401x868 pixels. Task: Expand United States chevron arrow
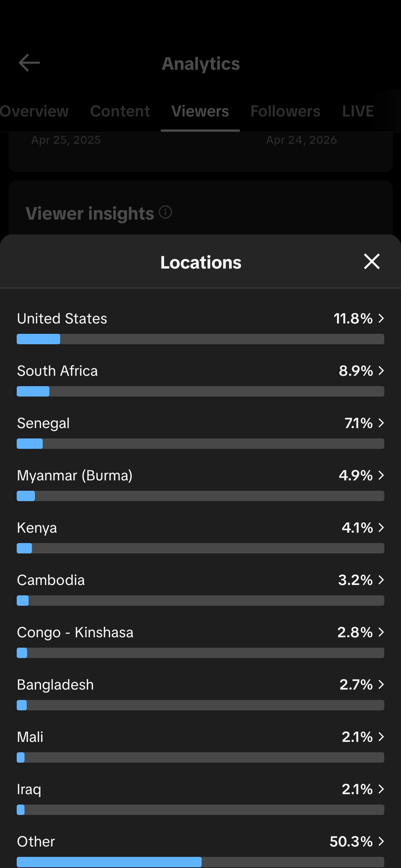coord(381,318)
